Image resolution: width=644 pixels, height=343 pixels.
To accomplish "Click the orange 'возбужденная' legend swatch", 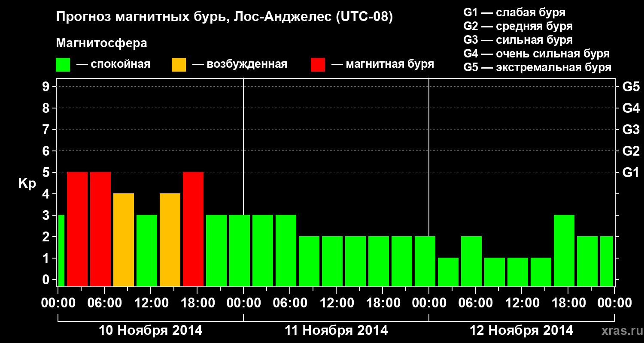I will pos(179,65).
